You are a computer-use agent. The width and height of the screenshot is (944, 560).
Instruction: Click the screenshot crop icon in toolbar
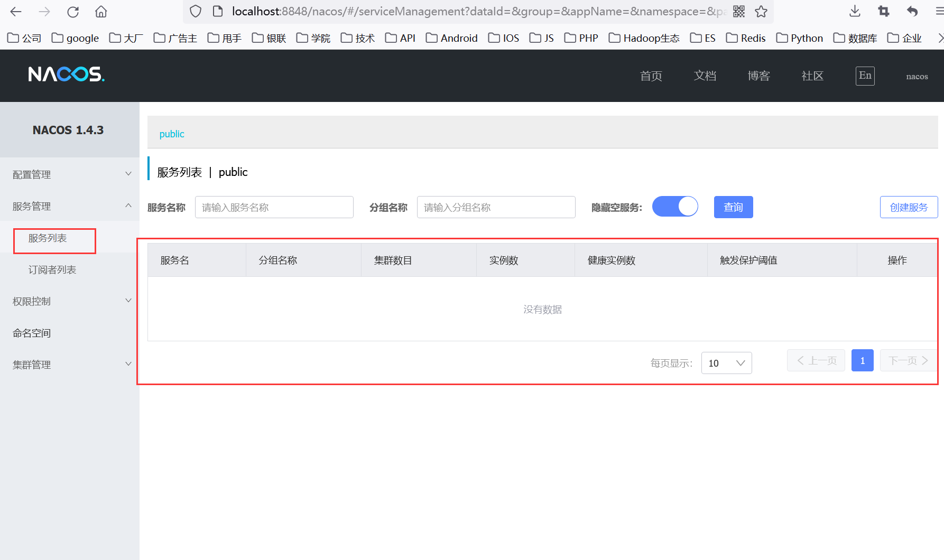(x=883, y=12)
